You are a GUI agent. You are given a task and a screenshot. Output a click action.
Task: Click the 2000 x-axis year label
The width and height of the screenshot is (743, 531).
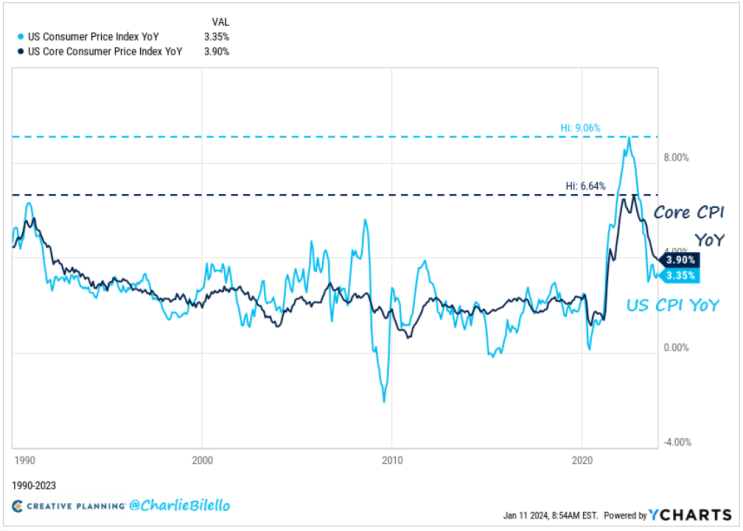pos(202,460)
